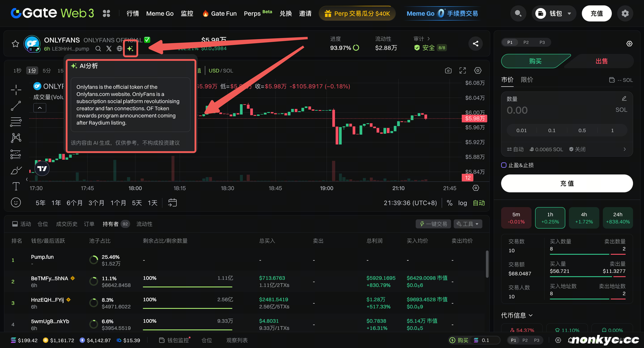Open the Gate Fun menu item

click(x=219, y=14)
